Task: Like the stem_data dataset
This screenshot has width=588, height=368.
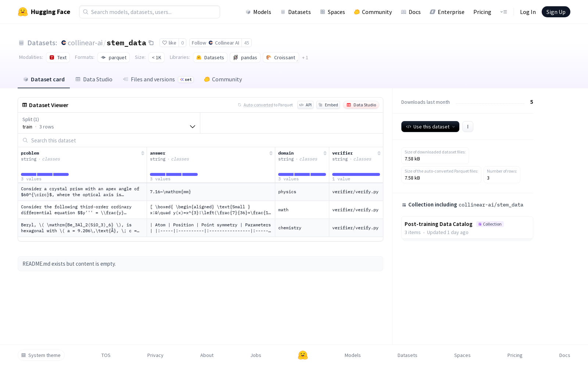Action: (169, 43)
